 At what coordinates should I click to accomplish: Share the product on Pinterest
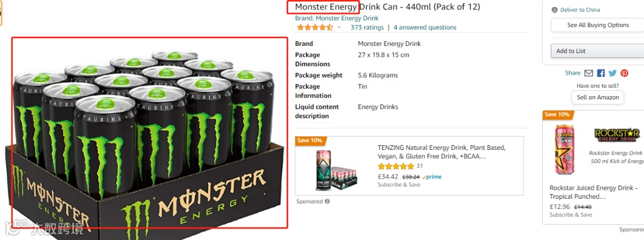pyautogui.click(x=624, y=73)
